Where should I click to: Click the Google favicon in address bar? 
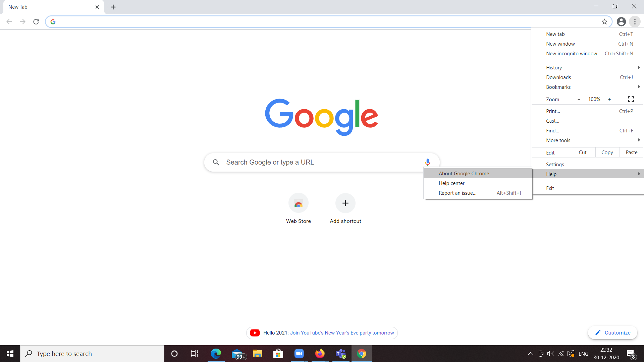(53, 22)
